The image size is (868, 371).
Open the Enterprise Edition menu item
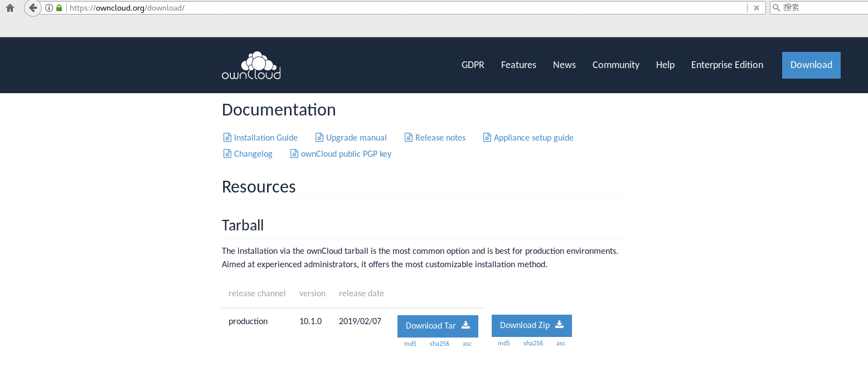[727, 65]
